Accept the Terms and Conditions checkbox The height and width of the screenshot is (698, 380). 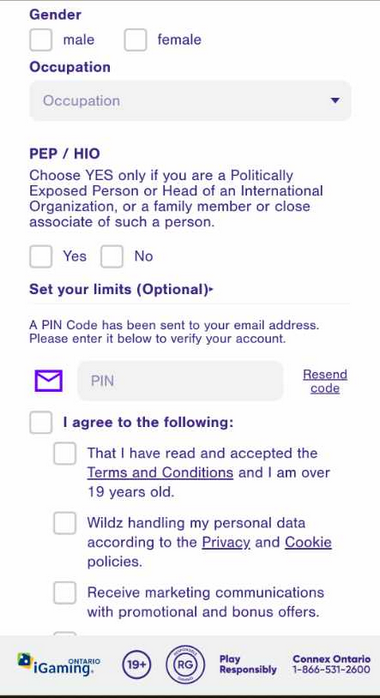pyautogui.click(x=65, y=454)
